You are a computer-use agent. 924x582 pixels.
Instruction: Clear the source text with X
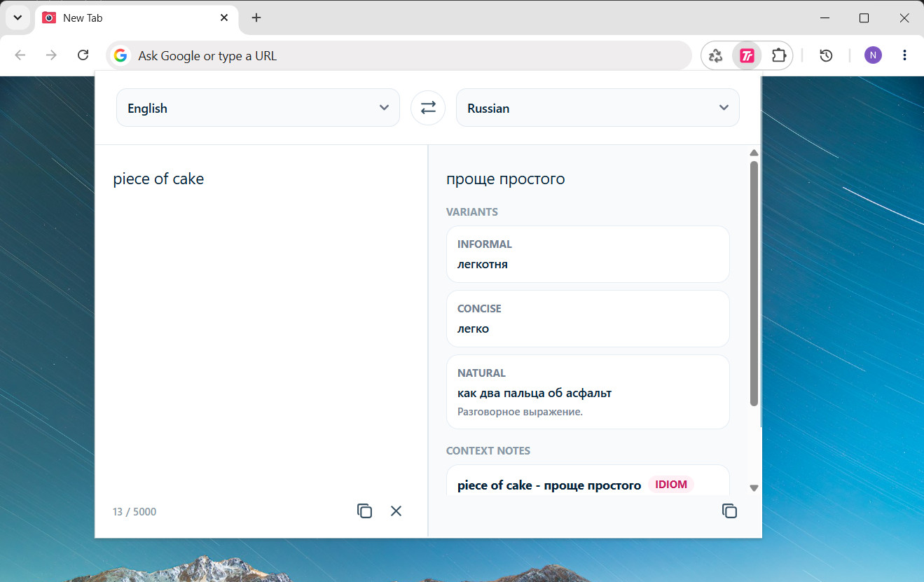[x=396, y=511]
